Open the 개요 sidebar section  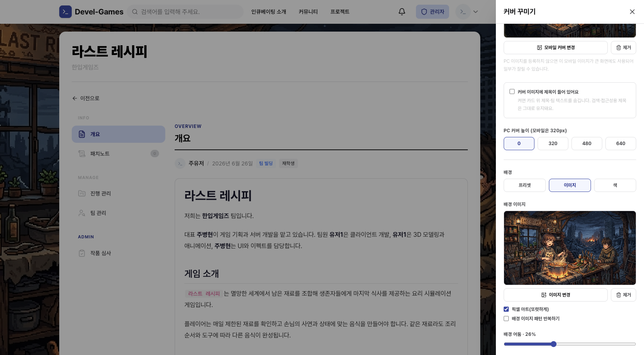119,134
